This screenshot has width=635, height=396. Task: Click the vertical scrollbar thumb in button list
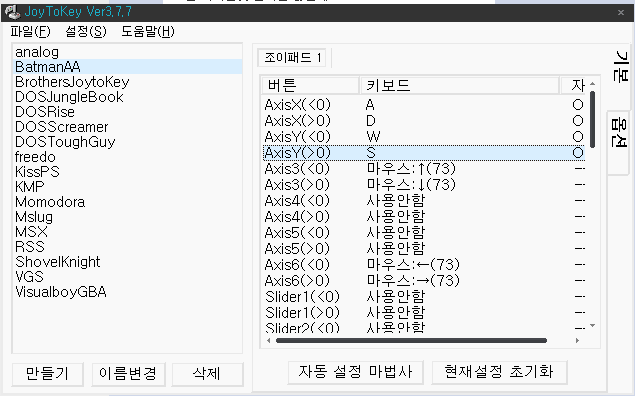pos(592,119)
